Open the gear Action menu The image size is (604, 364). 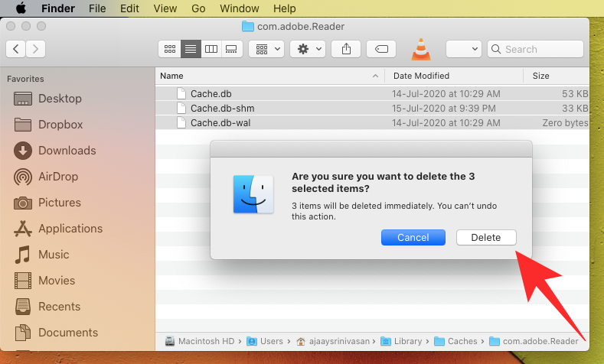click(x=309, y=49)
